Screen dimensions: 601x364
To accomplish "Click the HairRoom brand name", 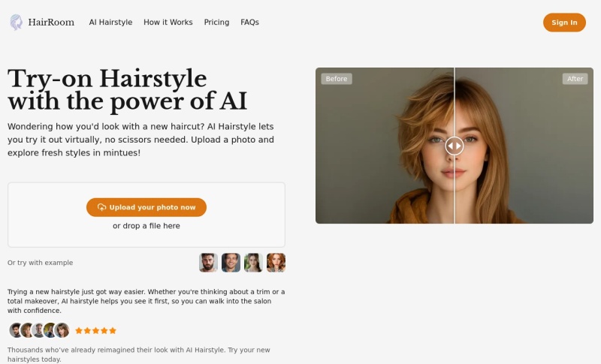I will [x=51, y=23].
